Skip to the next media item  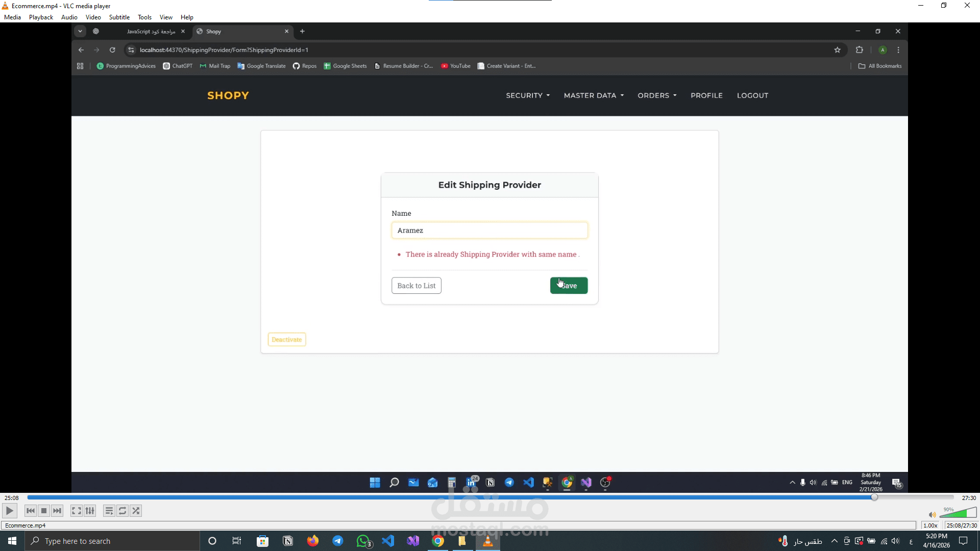point(57,511)
